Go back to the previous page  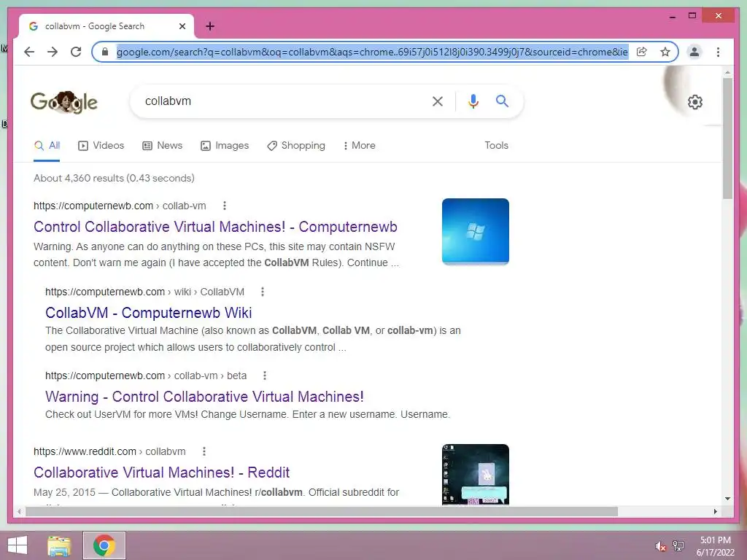[29, 52]
